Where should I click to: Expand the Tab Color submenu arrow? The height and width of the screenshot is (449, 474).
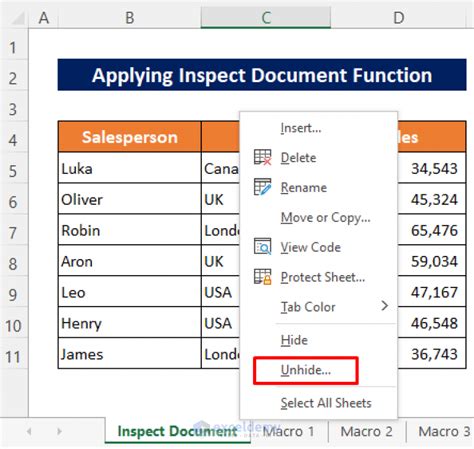(x=385, y=306)
